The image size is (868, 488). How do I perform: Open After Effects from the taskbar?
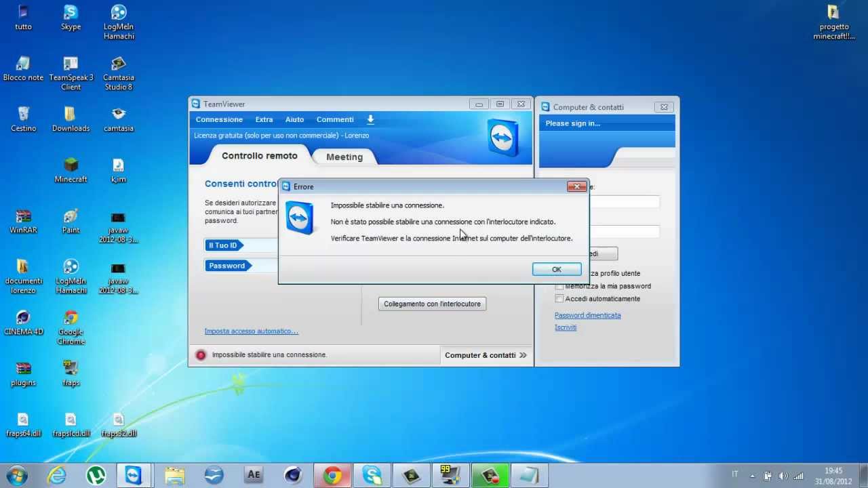click(x=254, y=476)
